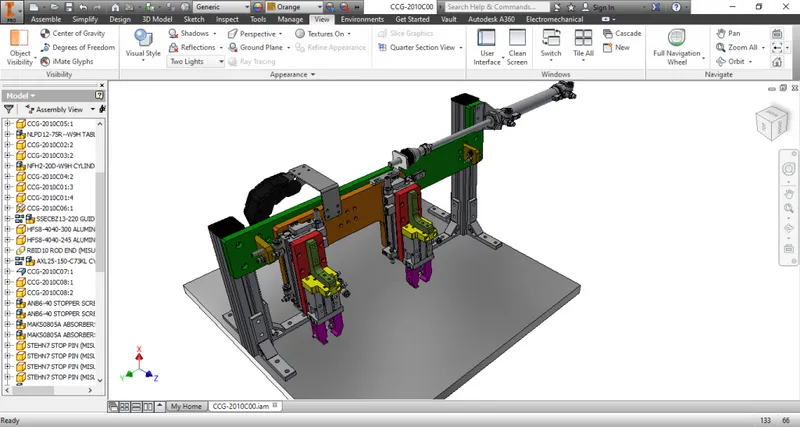The height and width of the screenshot is (427, 800).
Task: Click the Quarter Section View icon
Action: [x=382, y=47]
